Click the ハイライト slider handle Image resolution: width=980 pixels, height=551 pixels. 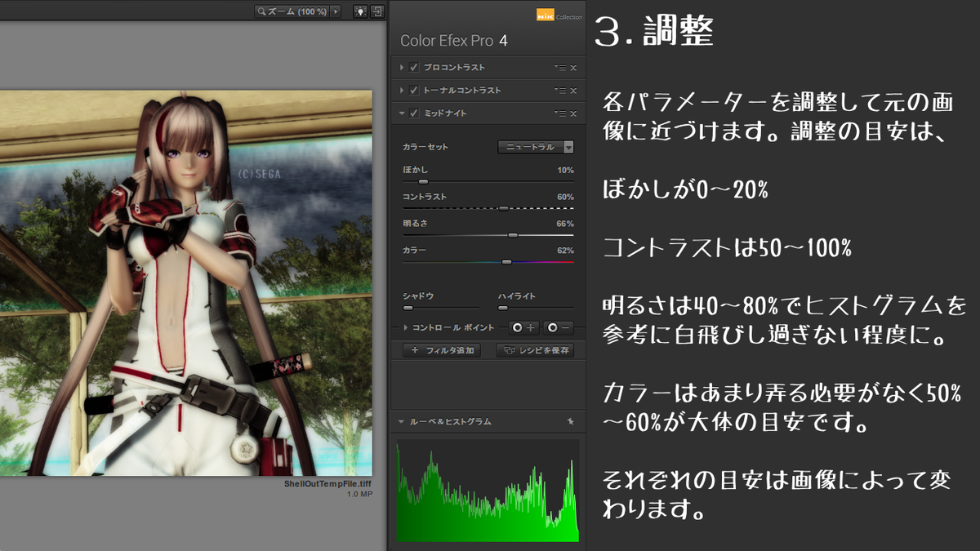tap(503, 308)
